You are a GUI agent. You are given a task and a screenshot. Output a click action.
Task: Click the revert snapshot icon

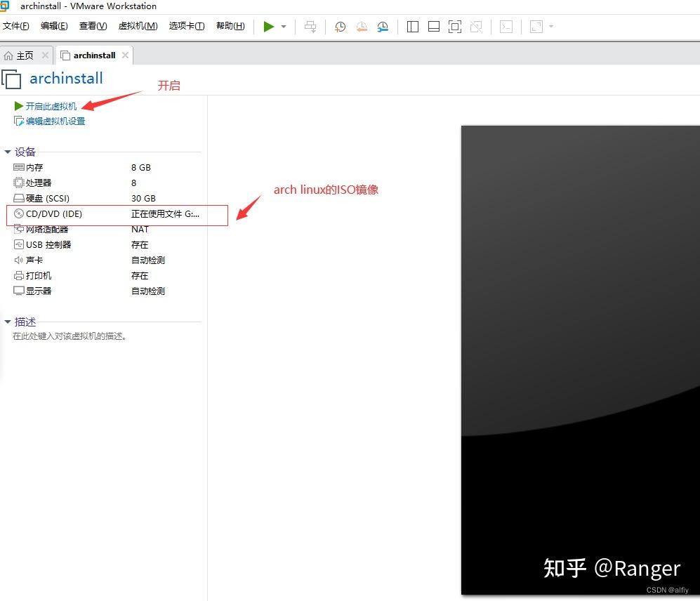pyautogui.click(x=362, y=26)
